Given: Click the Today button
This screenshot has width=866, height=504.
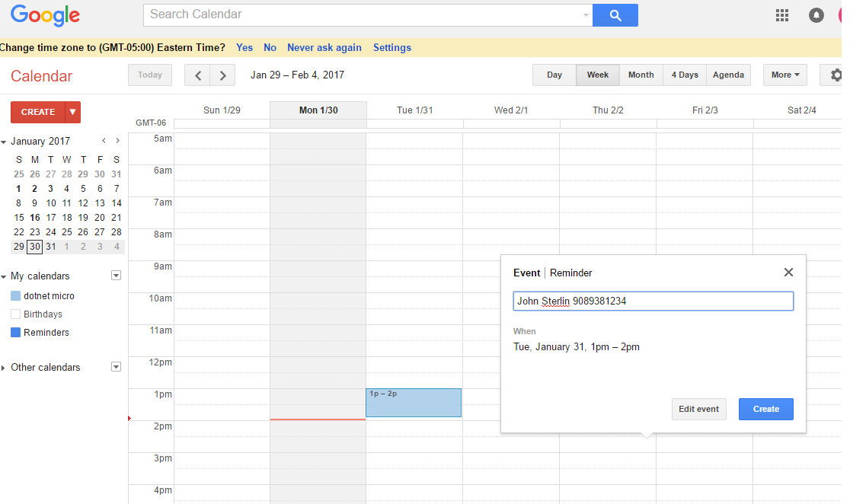Looking at the screenshot, I should (150, 75).
